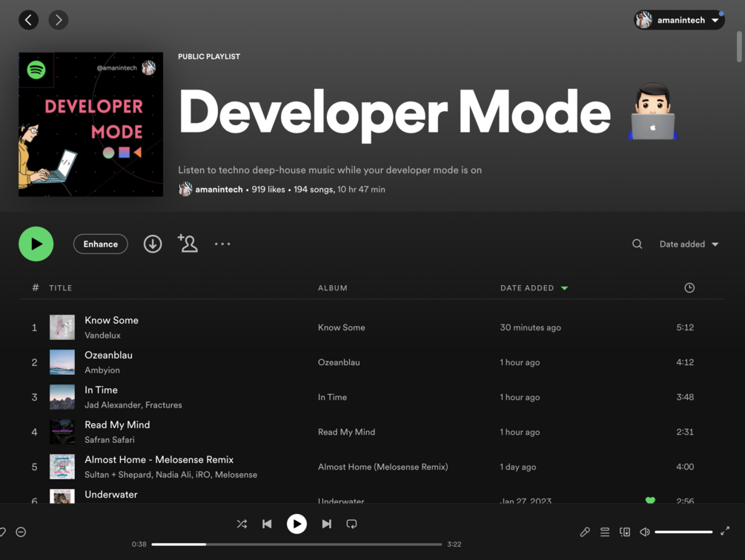
Task: Click the minus-circle hide song icon
Action: click(x=21, y=532)
